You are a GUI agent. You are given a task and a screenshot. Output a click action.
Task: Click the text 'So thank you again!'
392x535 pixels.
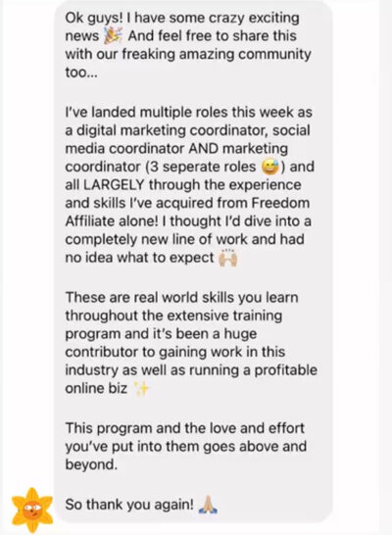[x=129, y=505]
